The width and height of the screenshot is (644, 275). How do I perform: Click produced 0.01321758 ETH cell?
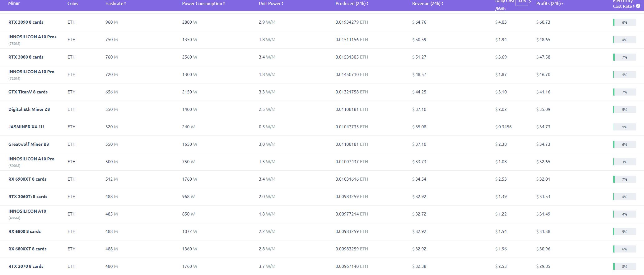tap(352, 92)
